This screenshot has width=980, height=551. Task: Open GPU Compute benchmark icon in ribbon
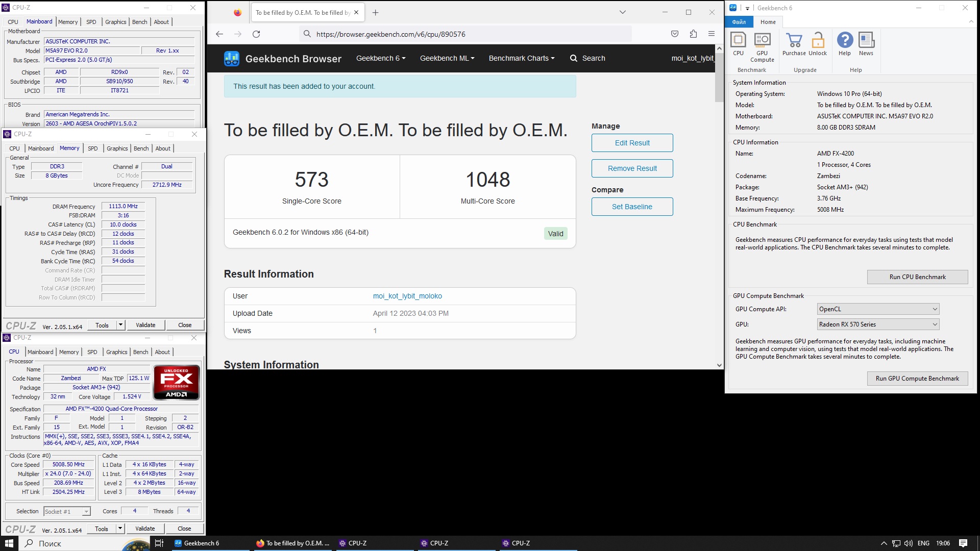(x=762, y=47)
